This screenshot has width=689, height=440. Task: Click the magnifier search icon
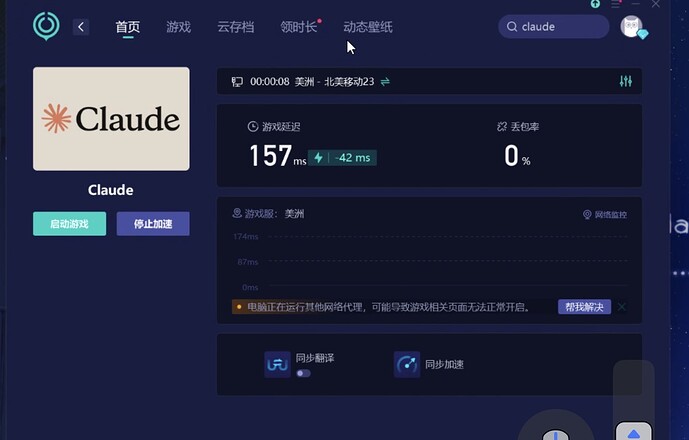(512, 27)
